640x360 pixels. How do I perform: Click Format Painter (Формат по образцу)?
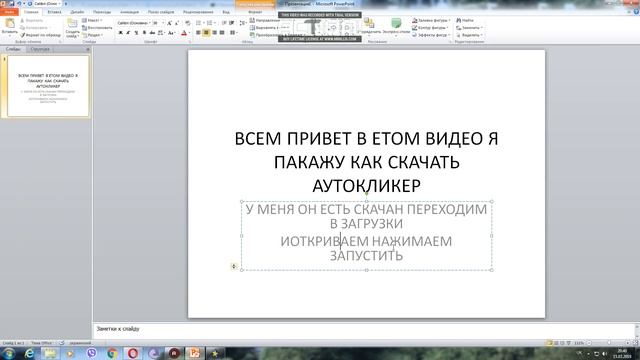[x=40, y=35]
